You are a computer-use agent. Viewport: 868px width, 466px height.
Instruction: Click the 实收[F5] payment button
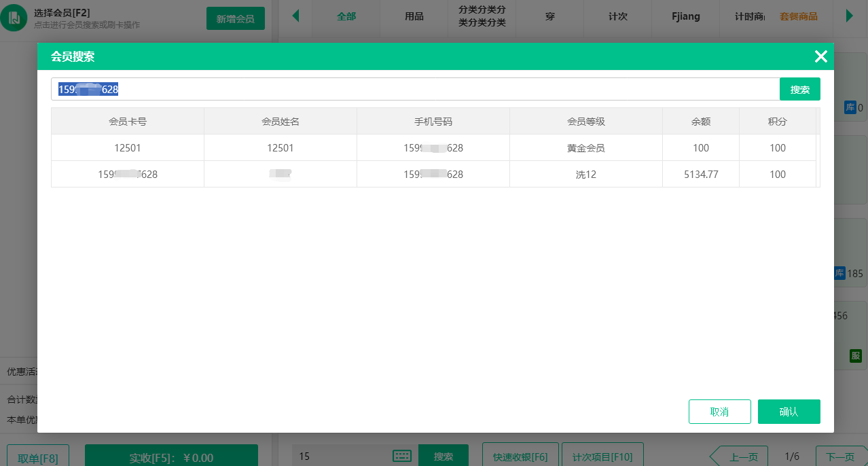coord(170,455)
